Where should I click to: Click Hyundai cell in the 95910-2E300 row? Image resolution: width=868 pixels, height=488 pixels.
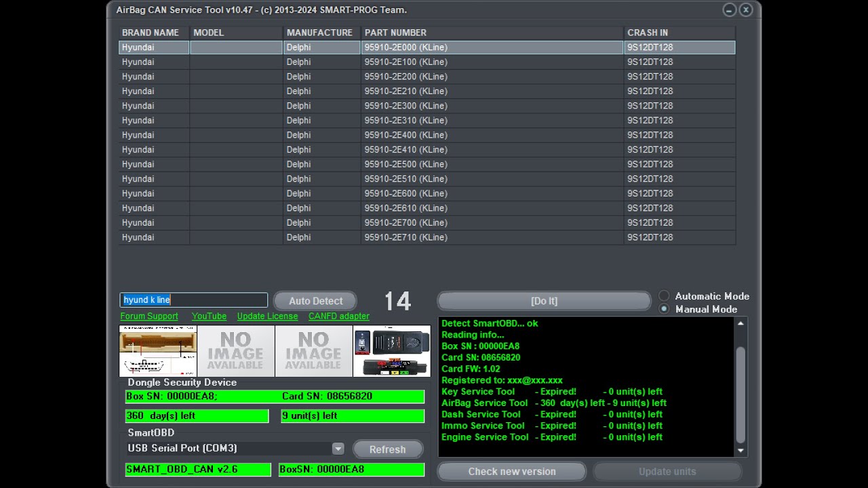(154, 106)
